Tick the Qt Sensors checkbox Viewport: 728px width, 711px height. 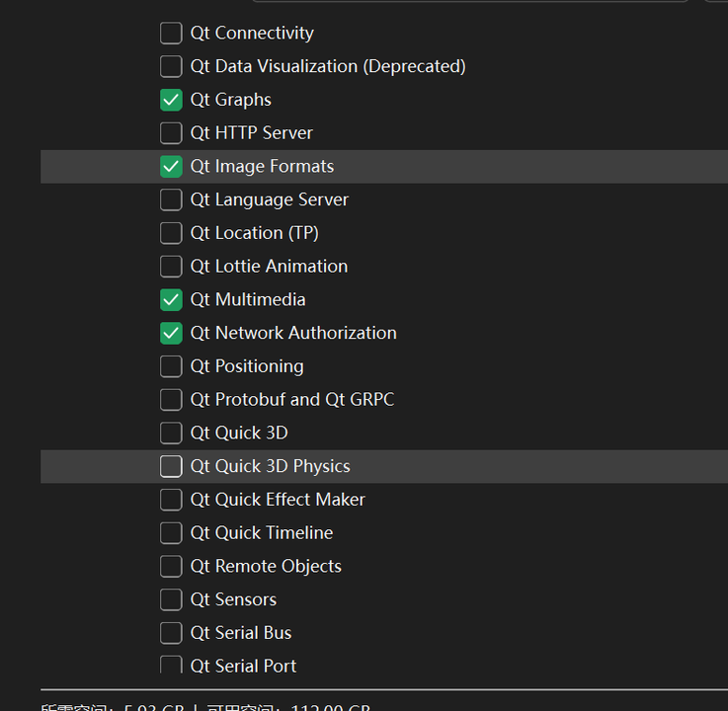pos(171,599)
